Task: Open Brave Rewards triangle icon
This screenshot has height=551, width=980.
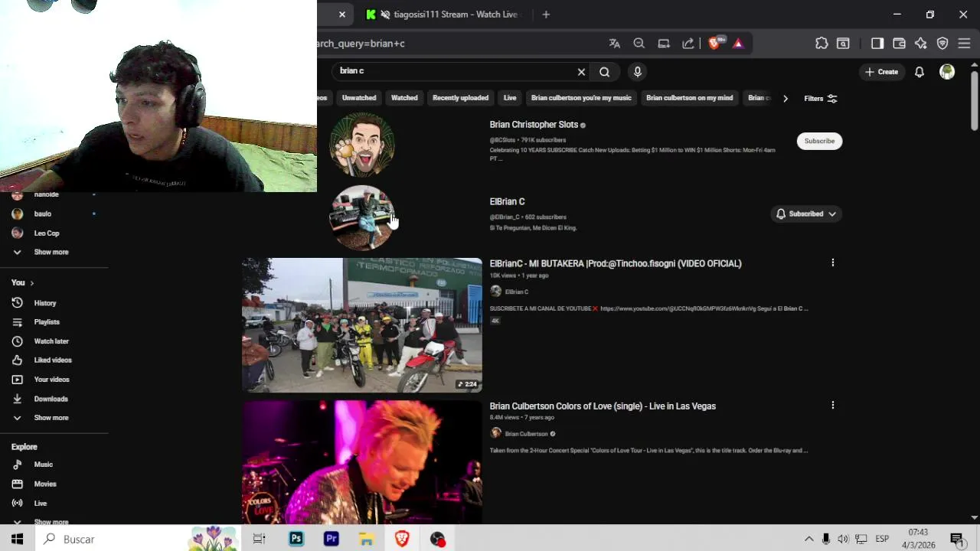Action: 738,44
